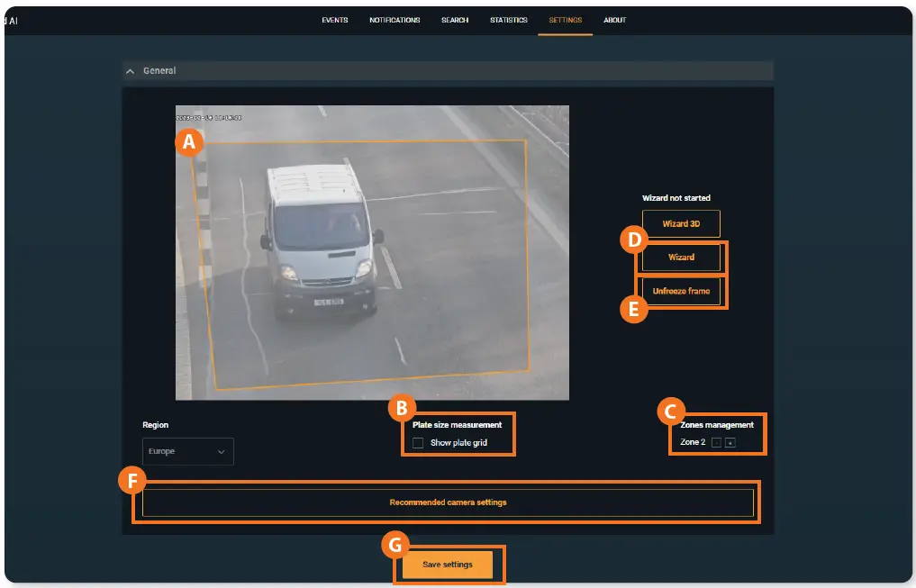
Task: Click the Save settings button
Action: click(x=448, y=565)
